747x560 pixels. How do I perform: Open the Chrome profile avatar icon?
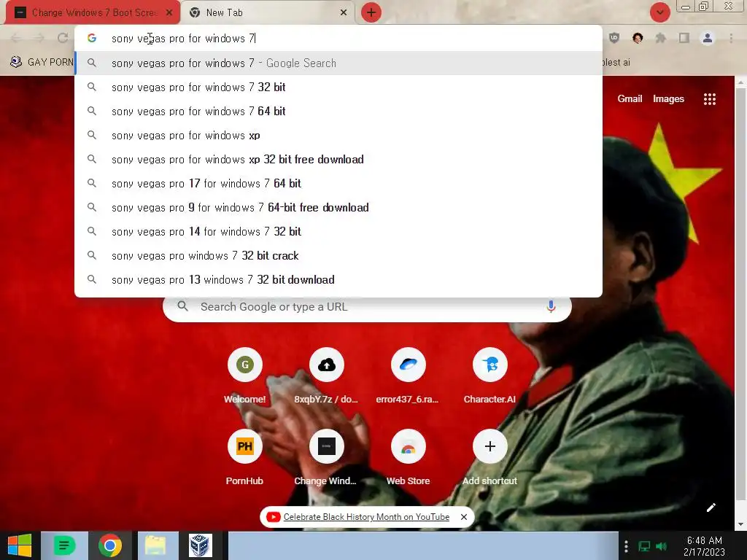click(708, 38)
